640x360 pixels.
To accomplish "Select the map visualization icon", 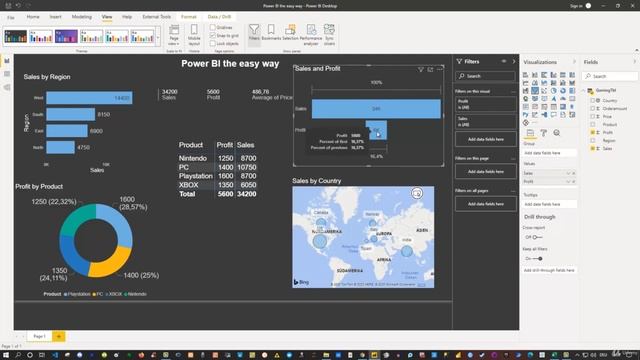I will 525,99.
